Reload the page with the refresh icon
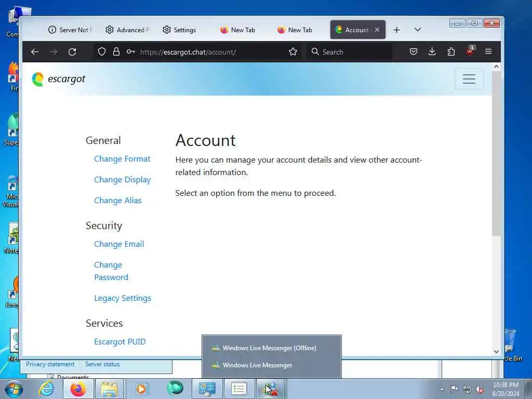 click(72, 52)
